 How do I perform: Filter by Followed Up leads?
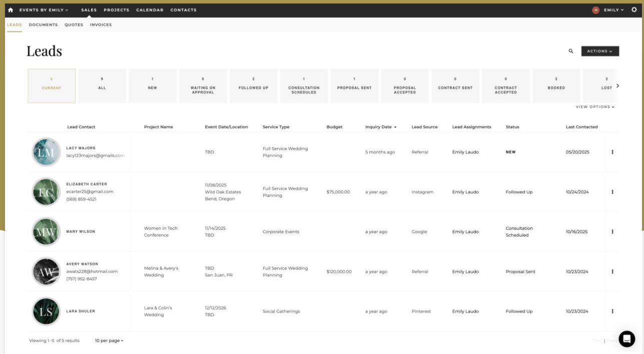pos(254,86)
